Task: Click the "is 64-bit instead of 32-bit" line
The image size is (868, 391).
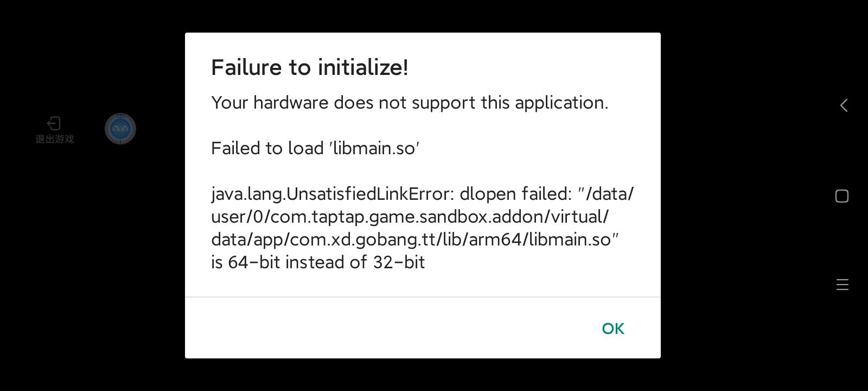Action: 318,262
